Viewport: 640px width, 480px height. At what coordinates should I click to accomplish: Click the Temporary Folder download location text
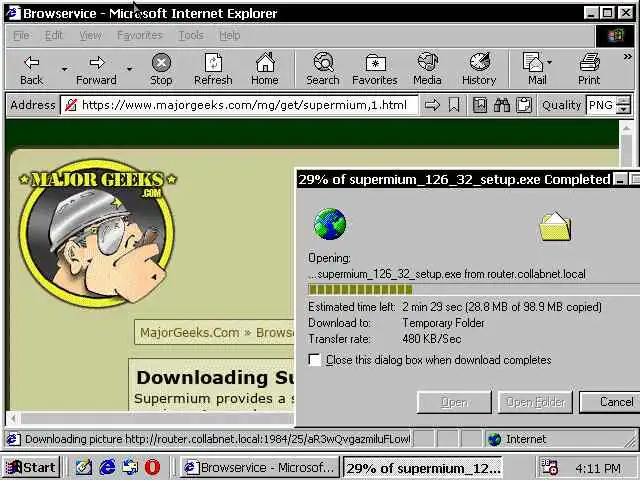443,323
